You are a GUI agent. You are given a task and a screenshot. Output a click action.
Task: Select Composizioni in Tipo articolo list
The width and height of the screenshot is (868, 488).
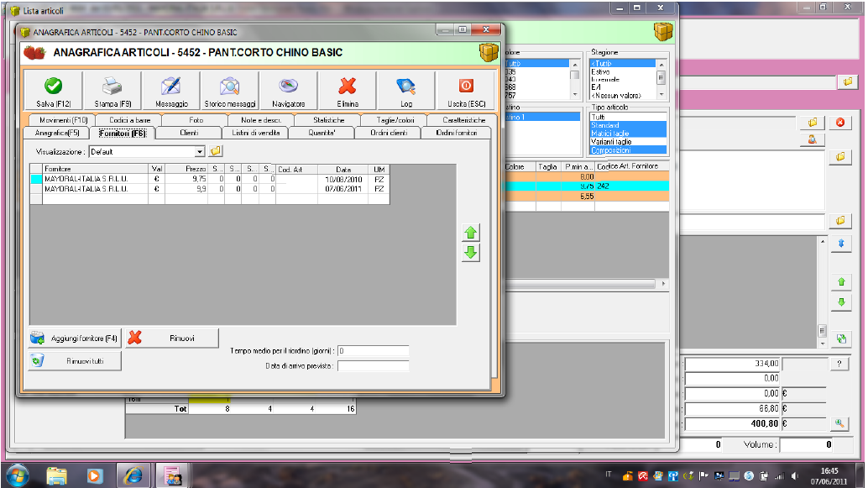pyautogui.click(x=628, y=150)
